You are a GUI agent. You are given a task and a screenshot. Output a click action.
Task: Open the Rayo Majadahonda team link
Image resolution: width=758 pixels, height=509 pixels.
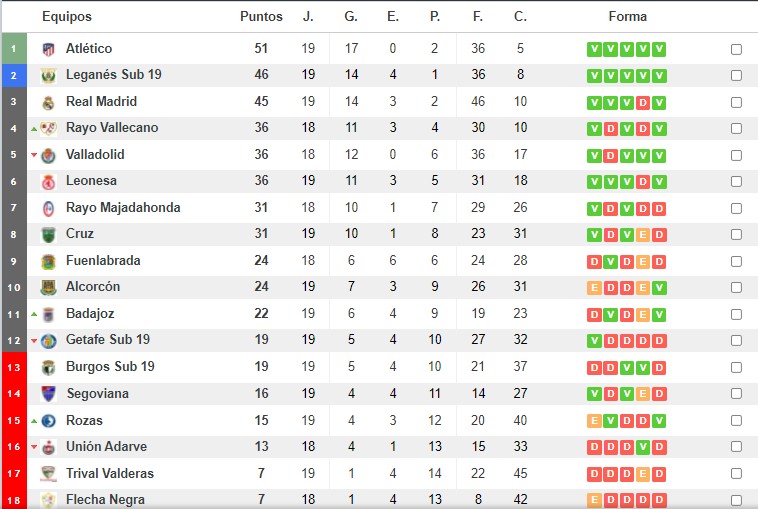[x=123, y=208]
